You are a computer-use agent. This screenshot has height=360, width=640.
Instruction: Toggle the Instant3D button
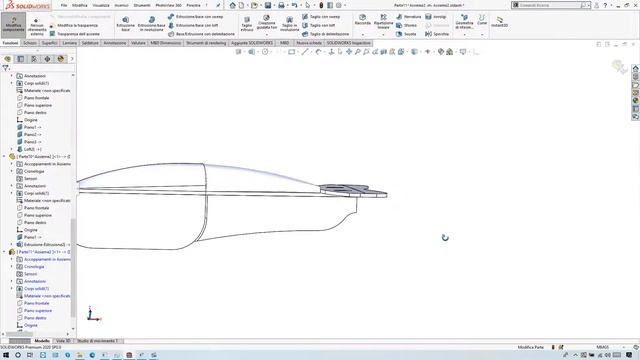click(x=500, y=22)
